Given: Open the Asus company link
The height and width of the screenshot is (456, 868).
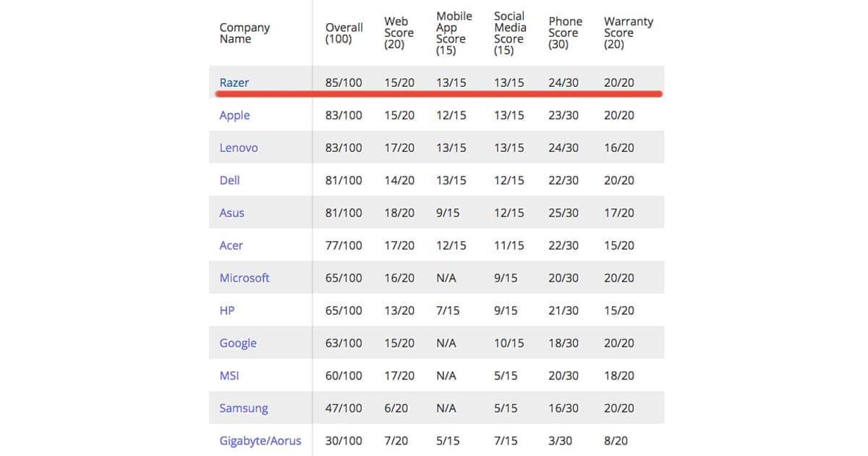Looking at the screenshot, I should pos(231,213).
